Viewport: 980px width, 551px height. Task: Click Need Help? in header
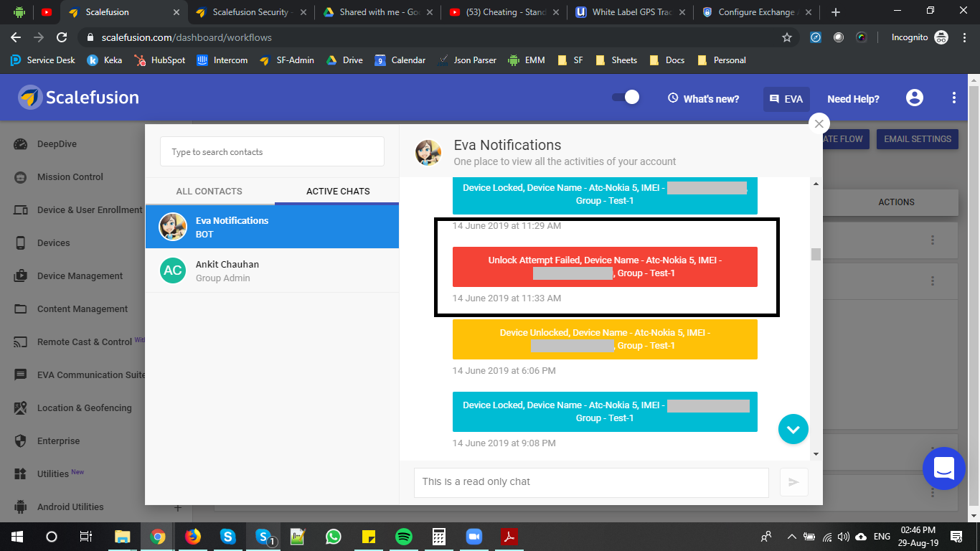[853, 99]
